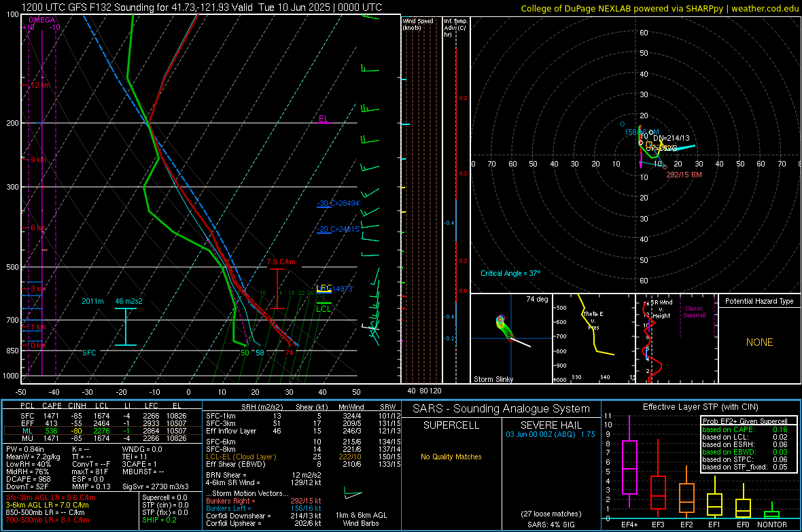The width and height of the screenshot is (802, 532).
Task: Click the 9 km height marker
Action: click(37, 160)
